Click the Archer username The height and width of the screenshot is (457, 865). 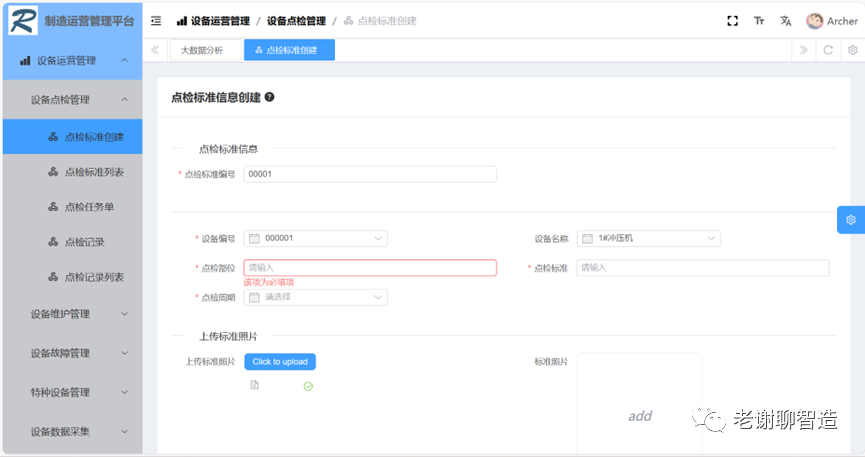842,21
